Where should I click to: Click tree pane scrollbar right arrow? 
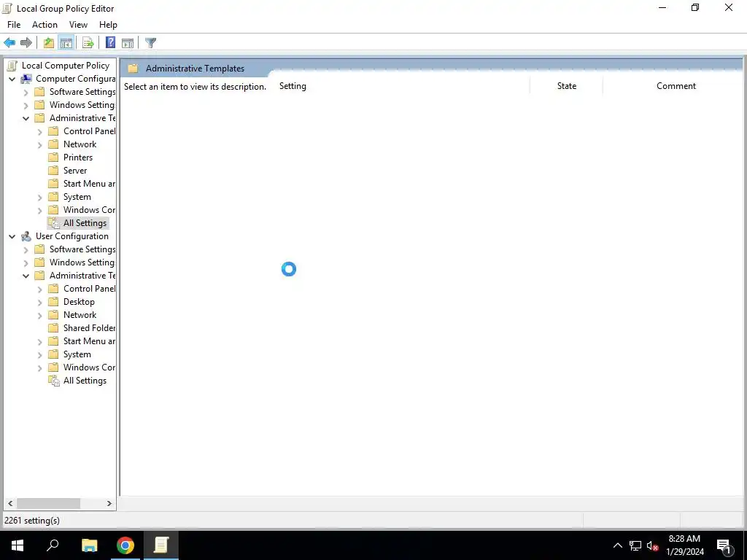[109, 503]
